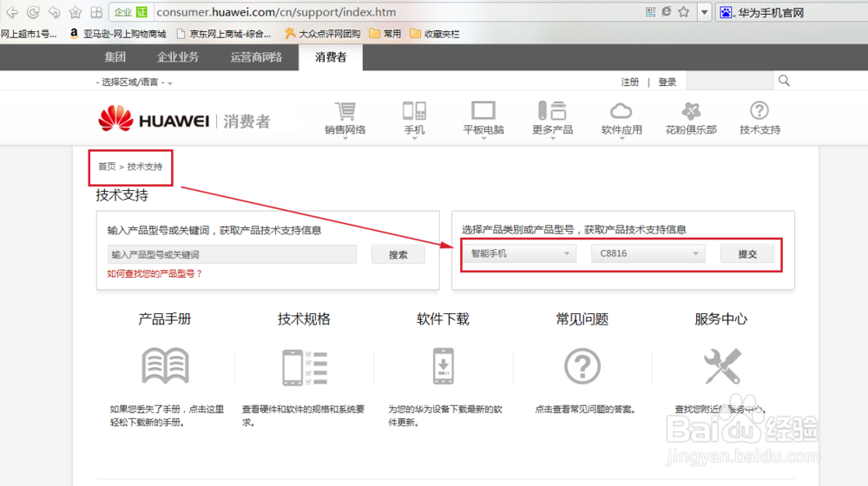Click the 常见问题 heading
Image resolution: width=868 pixels, height=486 pixels.
[582, 319]
